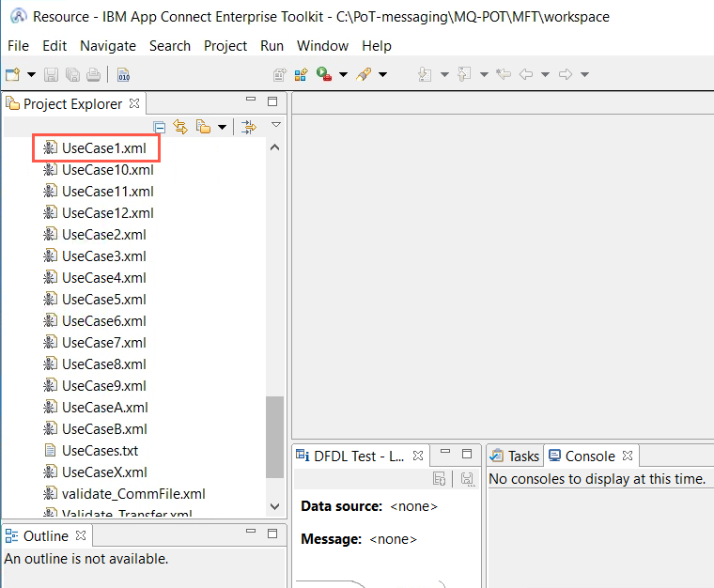This screenshot has height=588, width=714.
Task: Click Project Explorer scrollbar down arrow
Action: pos(274,506)
